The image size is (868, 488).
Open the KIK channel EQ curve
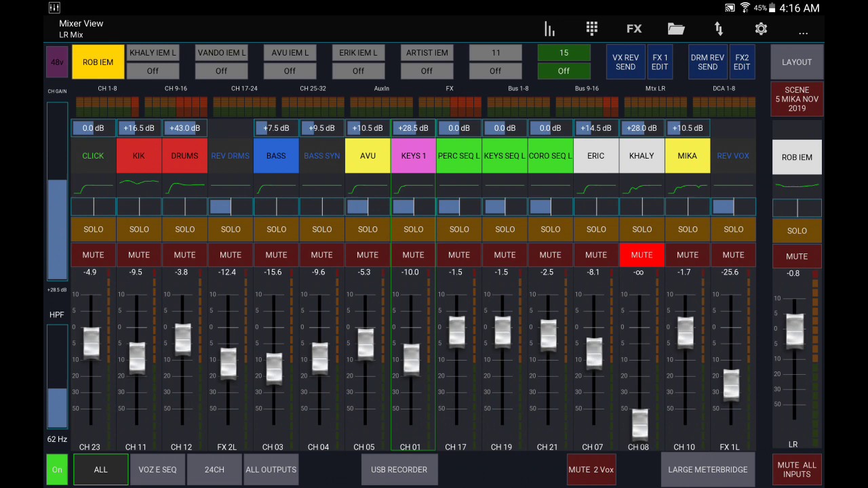(139, 184)
